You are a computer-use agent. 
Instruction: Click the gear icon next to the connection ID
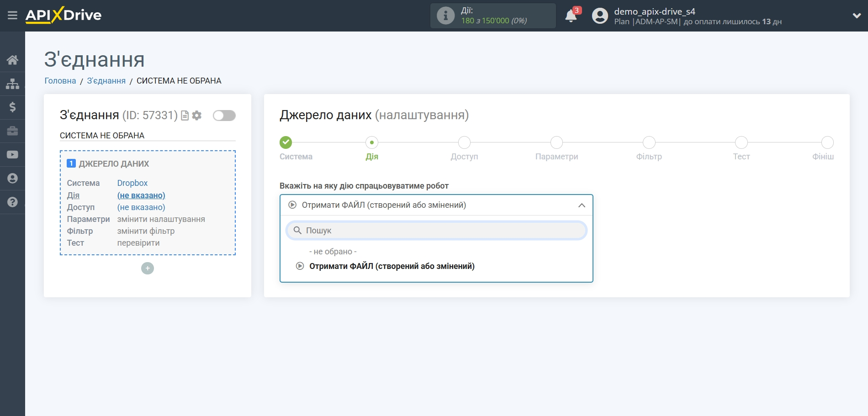tap(196, 116)
